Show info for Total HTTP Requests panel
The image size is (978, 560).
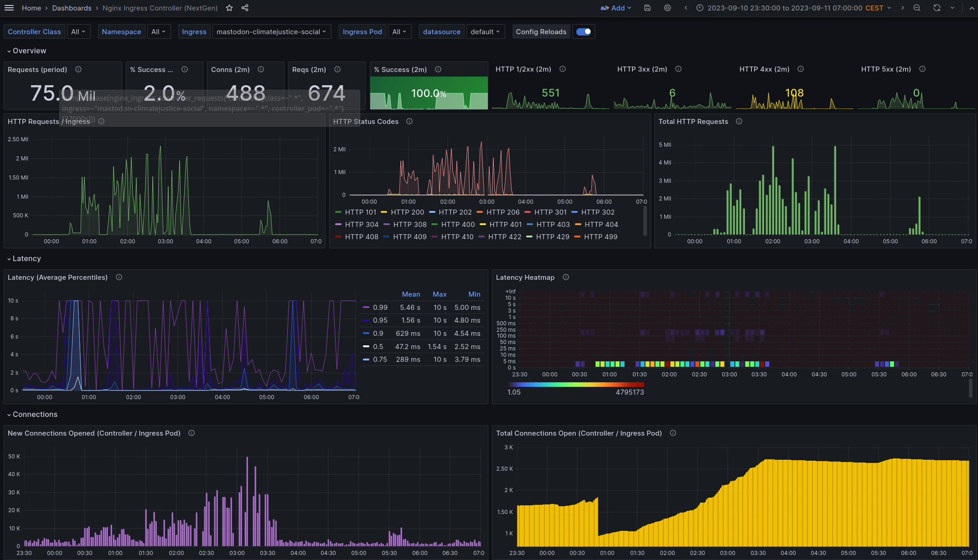coord(739,121)
